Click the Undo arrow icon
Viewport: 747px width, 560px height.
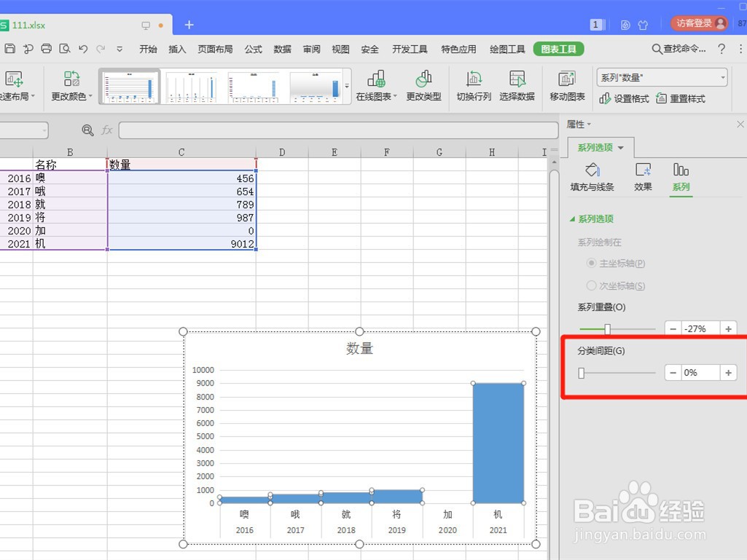(x=83, y=49)
